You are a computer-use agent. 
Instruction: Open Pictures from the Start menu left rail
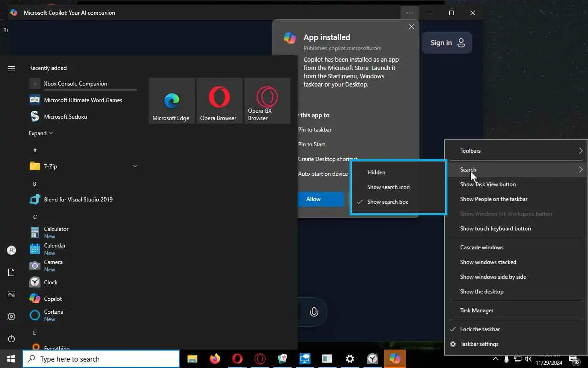point(11,294)
